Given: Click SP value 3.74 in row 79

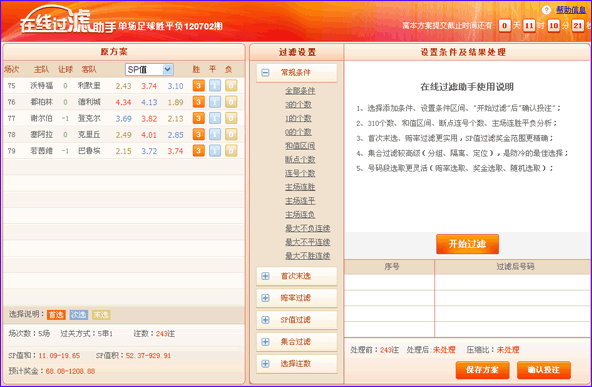Looking at the screenshot, I should click(x=176, y=151).
